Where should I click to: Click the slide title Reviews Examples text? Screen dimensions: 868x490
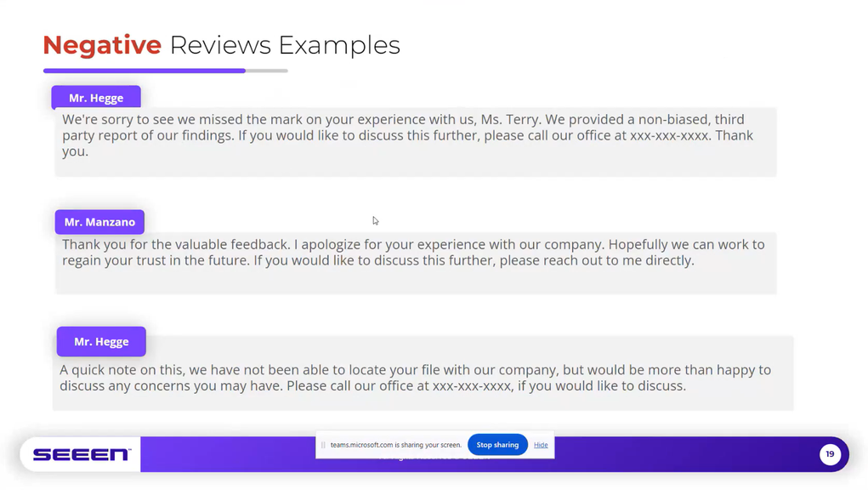point(284,45)
